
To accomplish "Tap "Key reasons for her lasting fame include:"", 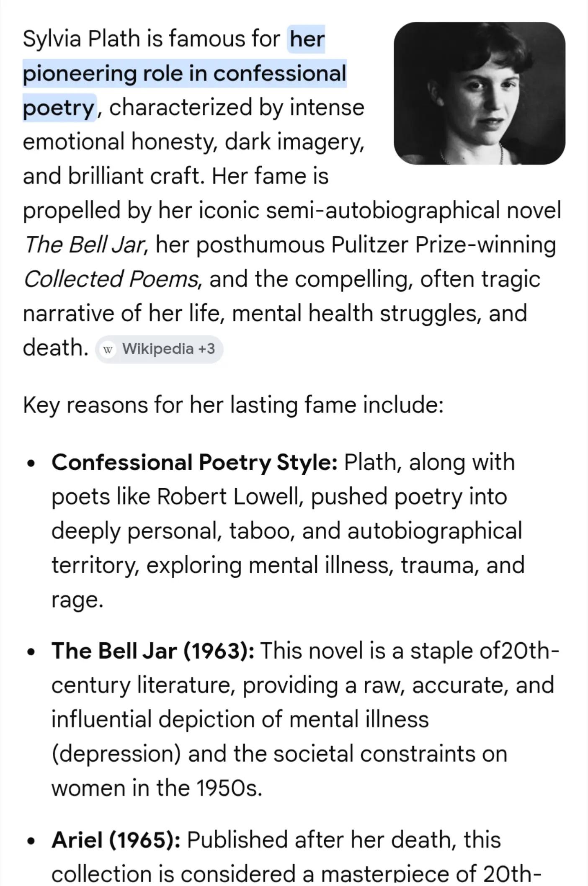I will [x=233, y=405].
